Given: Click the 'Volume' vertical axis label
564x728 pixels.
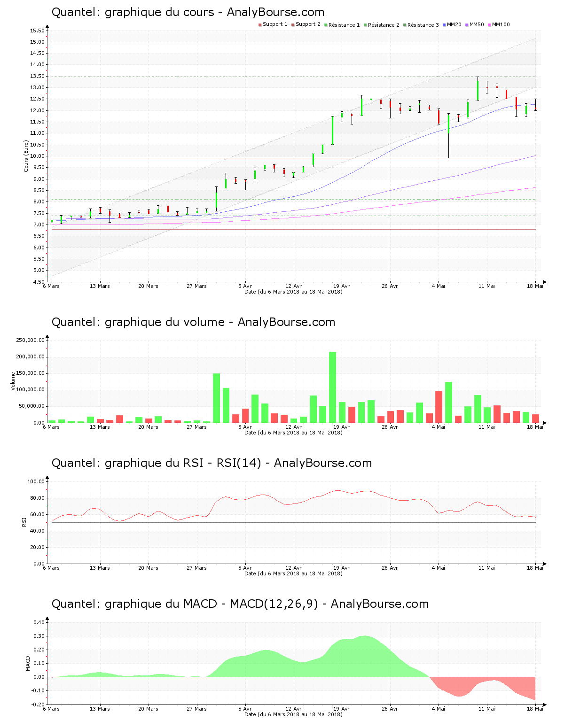Looking at the screenshot, I should pos(13,381).
